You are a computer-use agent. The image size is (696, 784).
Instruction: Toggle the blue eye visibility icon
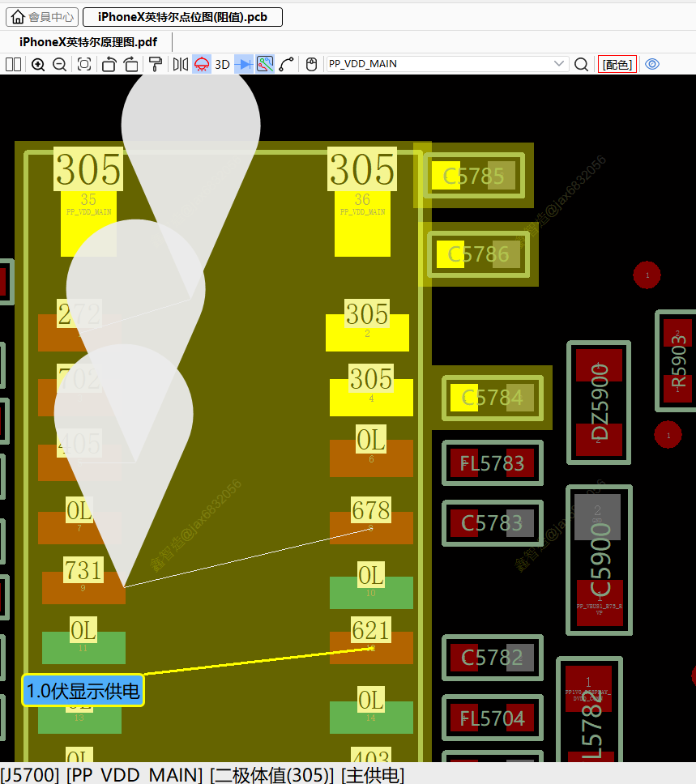[652, 64]
